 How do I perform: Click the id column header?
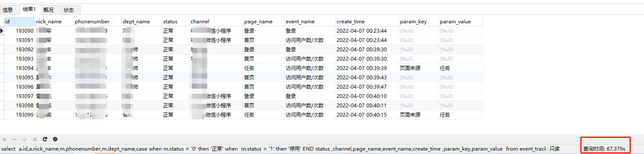[20, 21]
